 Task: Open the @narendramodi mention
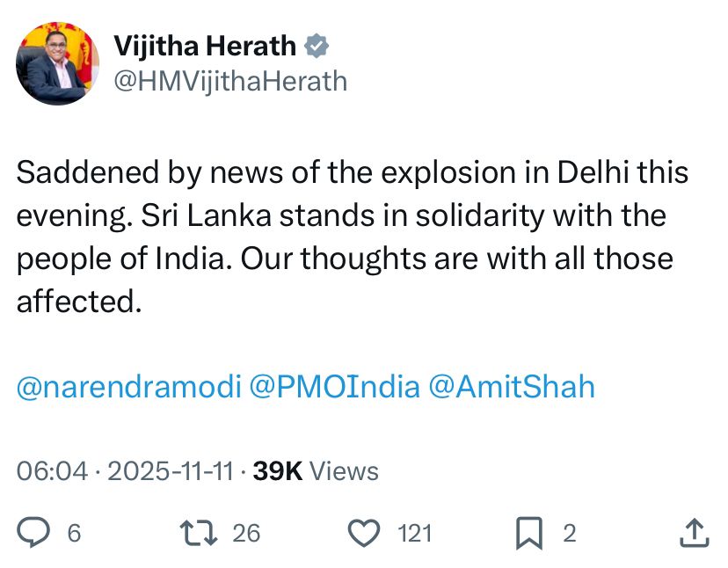pyautogui.click(x=129, y=387)
